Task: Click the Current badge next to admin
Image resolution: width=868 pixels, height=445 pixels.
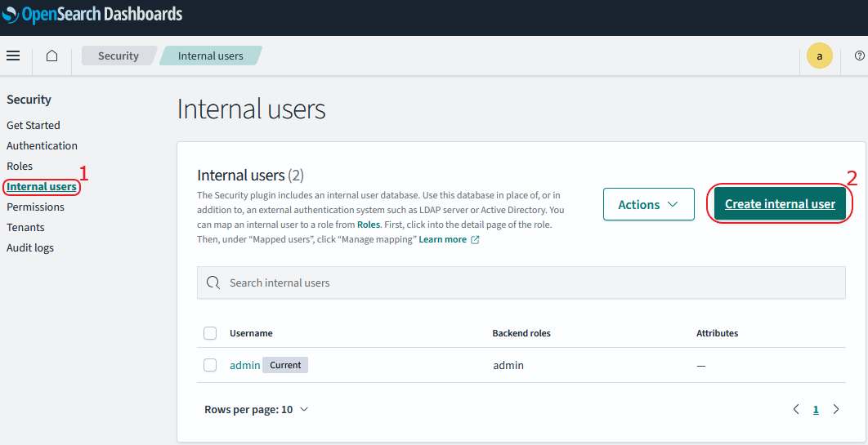Action: (x=285, y=366)
